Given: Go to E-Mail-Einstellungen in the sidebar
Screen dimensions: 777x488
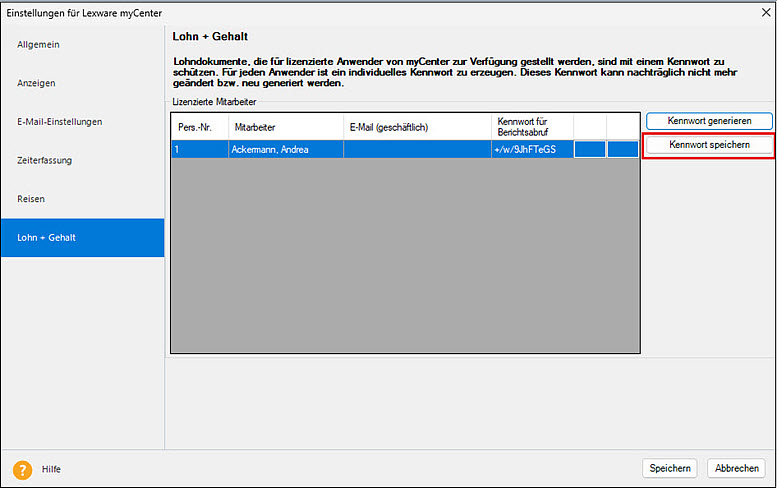Looking at the screenshot, I should 60,122.
